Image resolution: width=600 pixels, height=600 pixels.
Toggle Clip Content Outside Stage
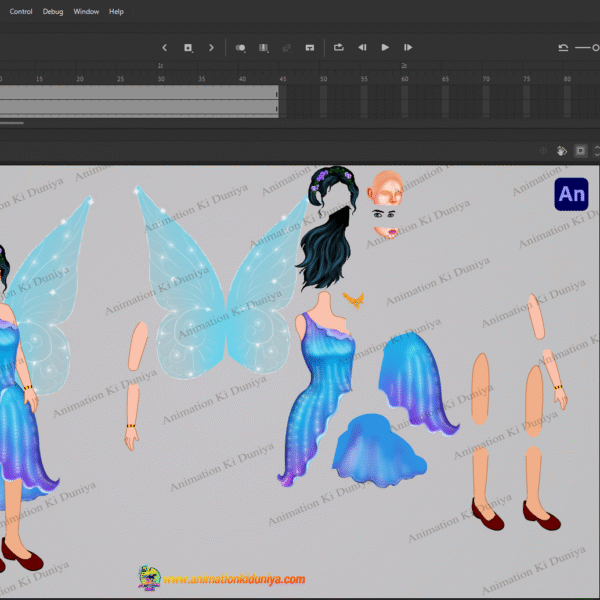point(580,151)
